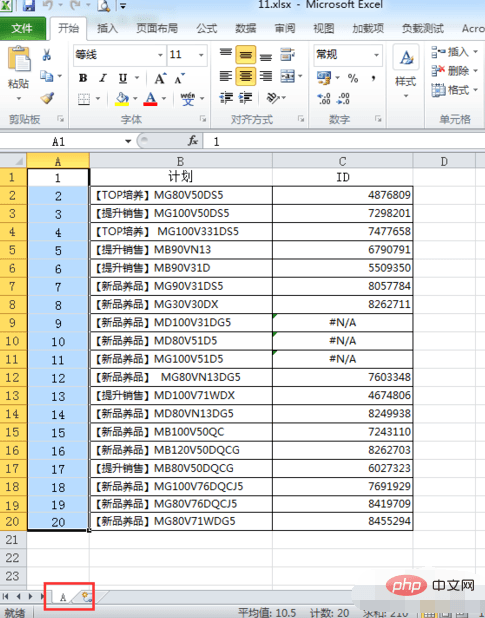The width and height of the screenshot is (485, 618).
Task: Click the Cut scissors icon
Action: coord(46,54)
